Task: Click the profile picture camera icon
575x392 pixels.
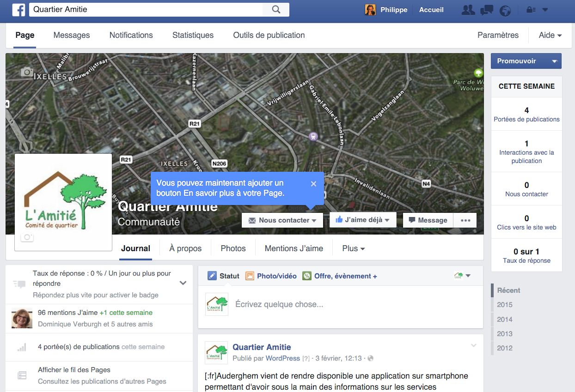Action: (27, 237)
